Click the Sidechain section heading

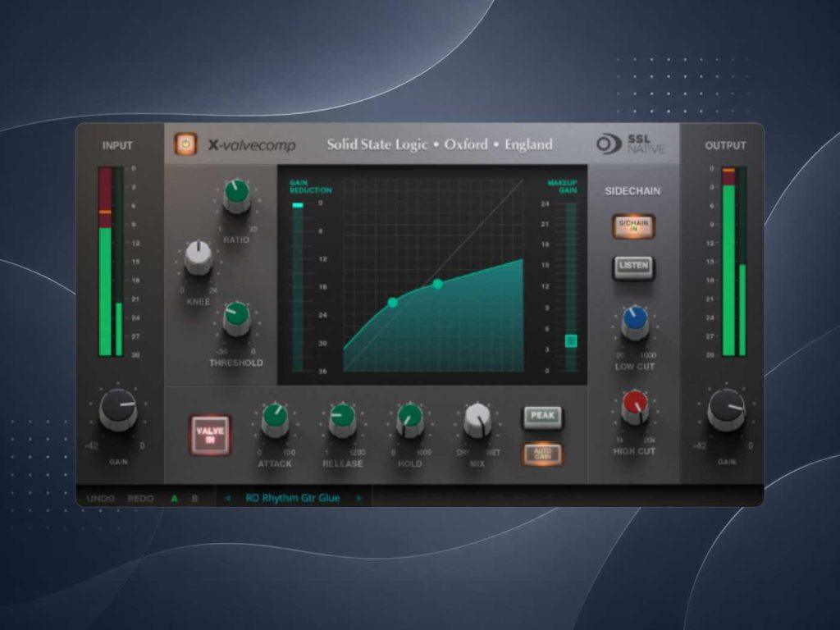pyautogui.click(x=632, y=191)
